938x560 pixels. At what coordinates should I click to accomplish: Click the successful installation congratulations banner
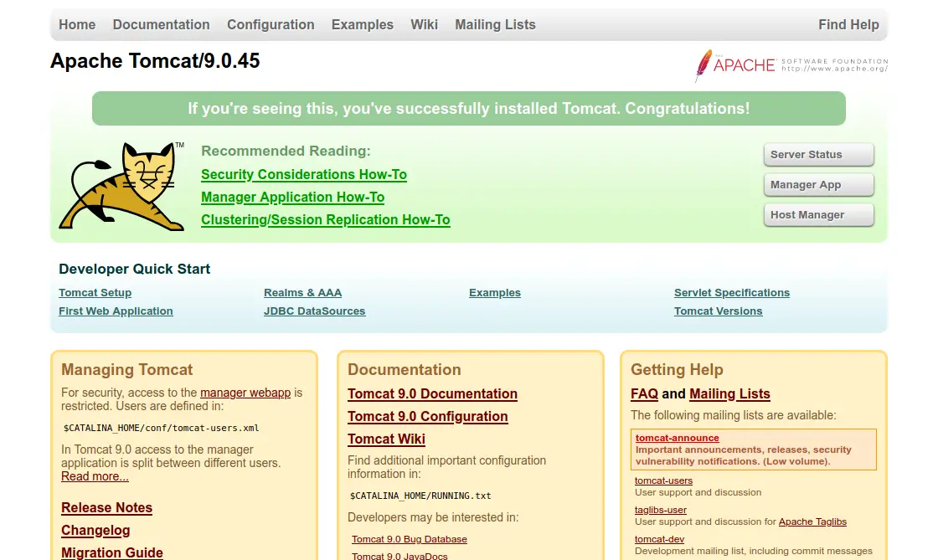(469, 108)
